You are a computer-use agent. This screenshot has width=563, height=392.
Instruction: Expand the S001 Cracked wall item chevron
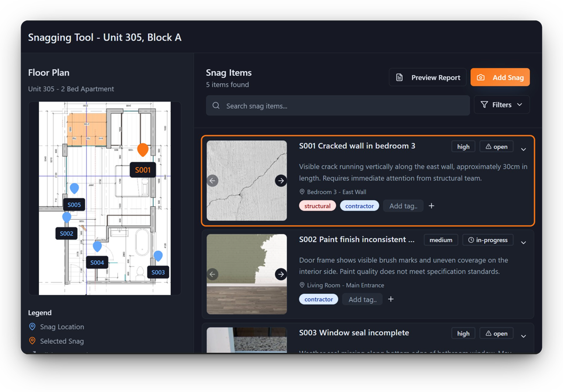tap(524, 149)
